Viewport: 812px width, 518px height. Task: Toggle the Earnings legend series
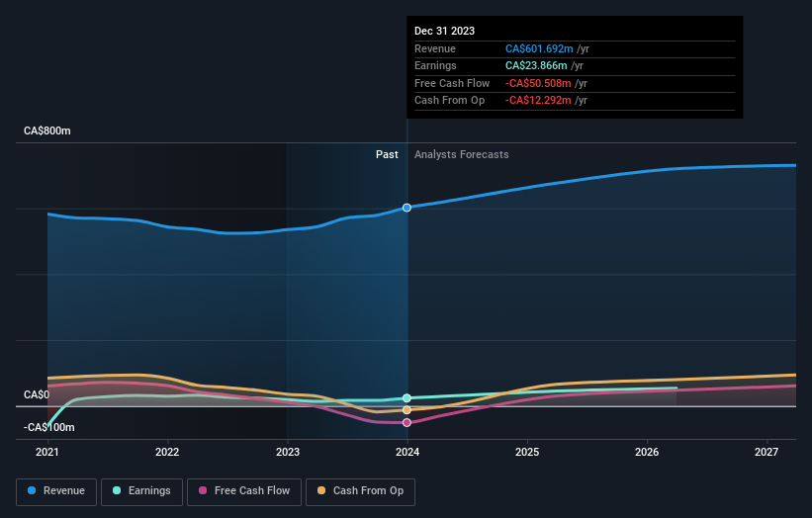pos(141,491)
